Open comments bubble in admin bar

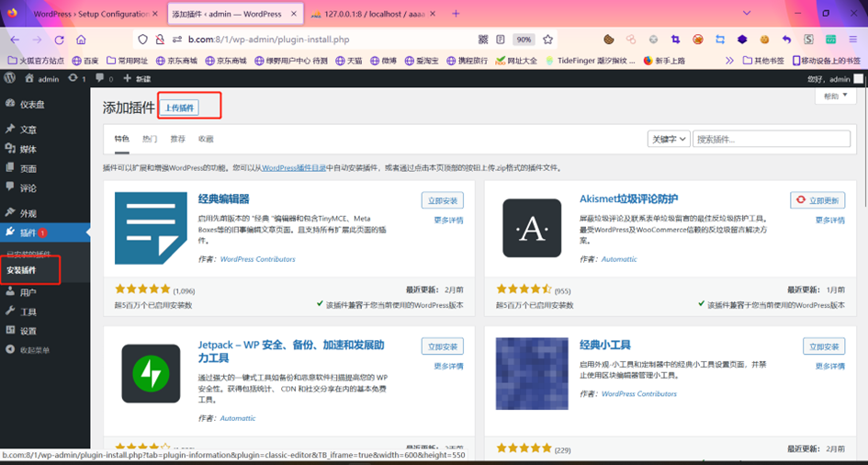(x=104, y=79)
